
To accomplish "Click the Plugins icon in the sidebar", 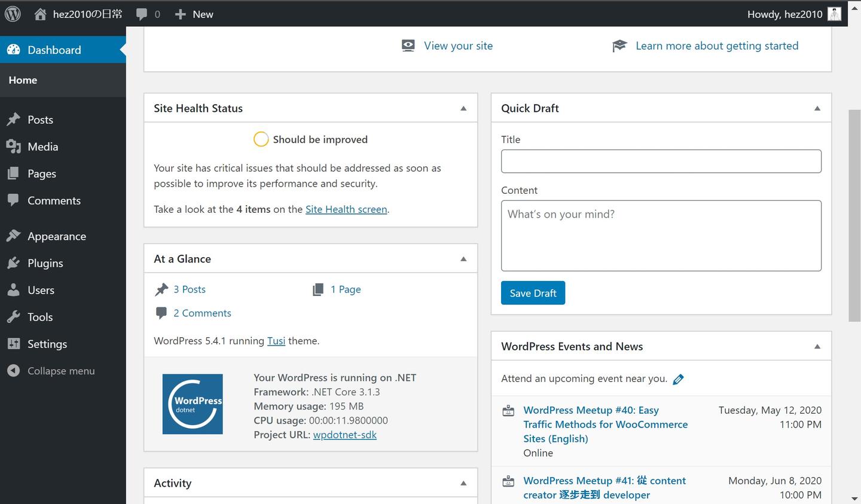I will (x=13, y=263).
